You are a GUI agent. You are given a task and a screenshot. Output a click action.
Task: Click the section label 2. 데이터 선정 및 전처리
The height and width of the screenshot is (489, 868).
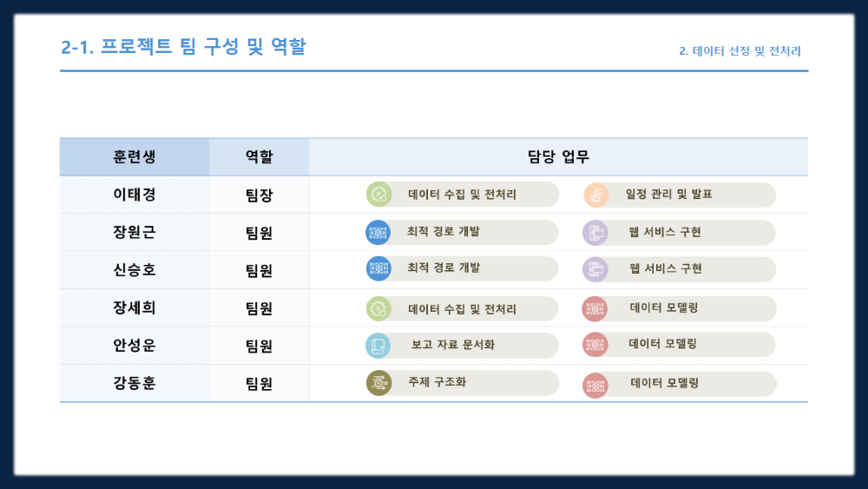(x=740, y=51)
